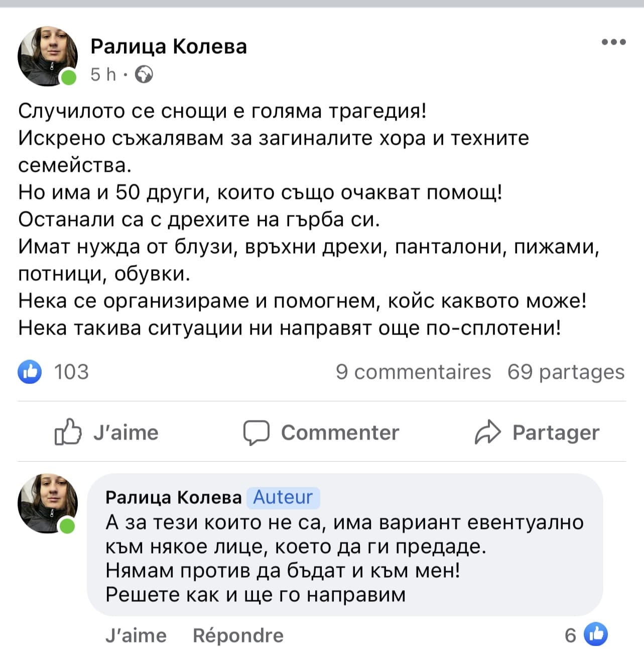Click the thumbs-up outline J'aime icon
This screenshot has height=649, width=644.
(x=67, y=432)
